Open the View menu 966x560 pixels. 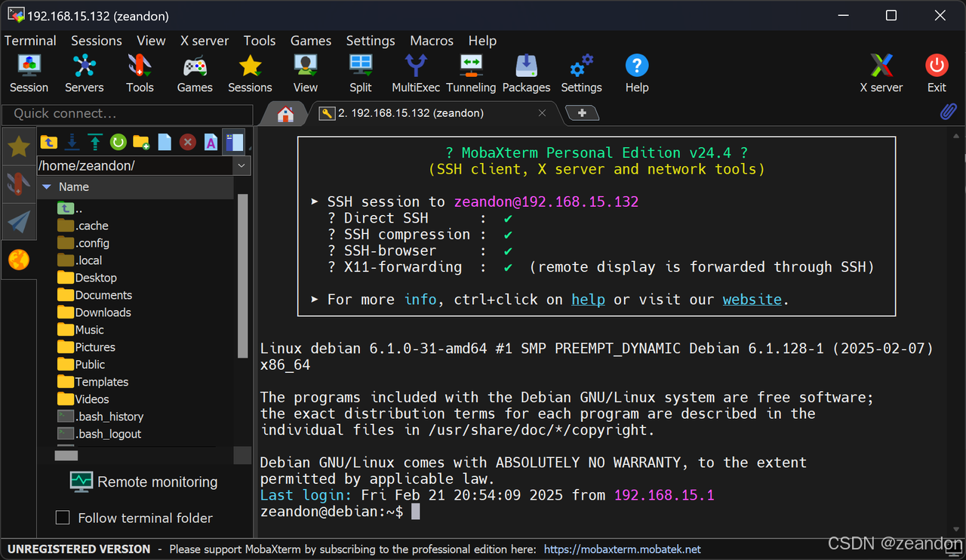coord(151,41)
